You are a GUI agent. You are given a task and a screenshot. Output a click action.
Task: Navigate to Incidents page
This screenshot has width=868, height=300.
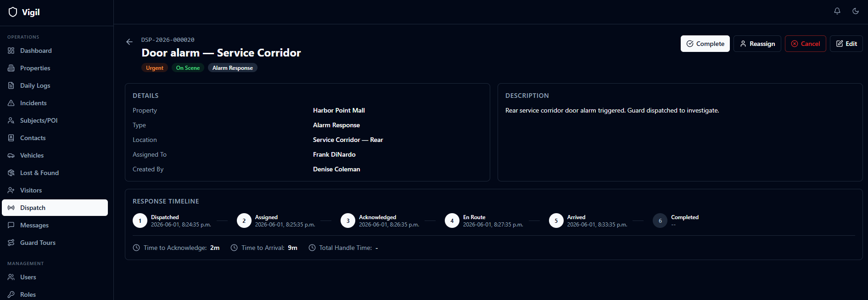click(x=55, y=103)
